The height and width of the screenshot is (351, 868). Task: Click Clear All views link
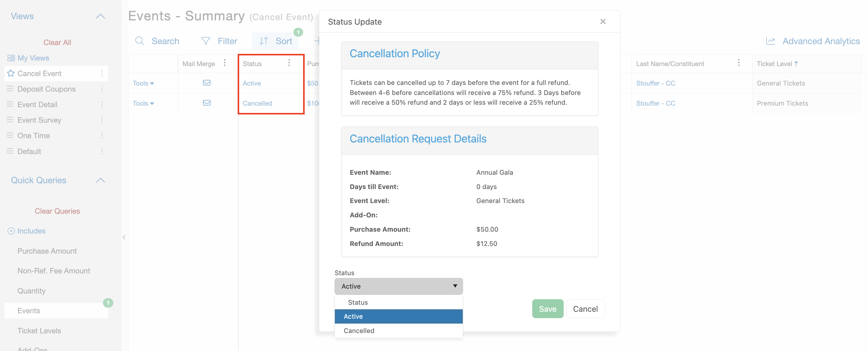click(57, 42)
